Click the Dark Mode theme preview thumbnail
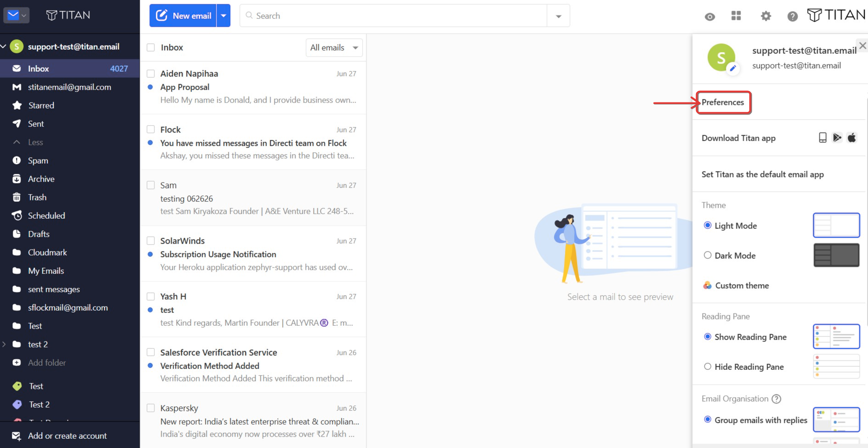The image size is (868, 448). click(836, 255)
